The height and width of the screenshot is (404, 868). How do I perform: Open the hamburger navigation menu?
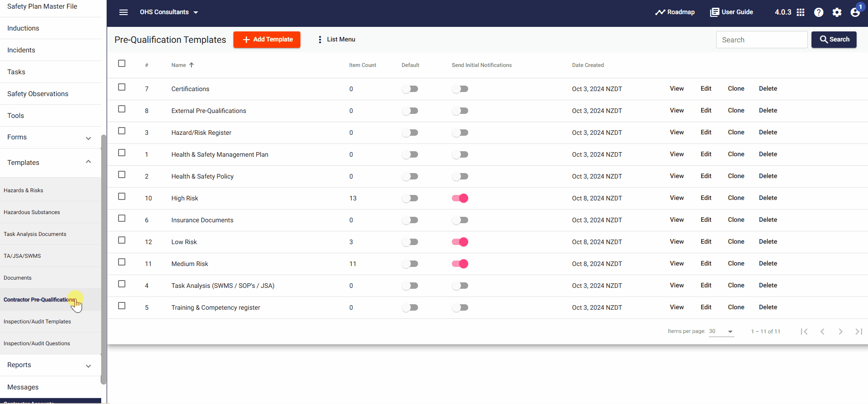(124, 12)
